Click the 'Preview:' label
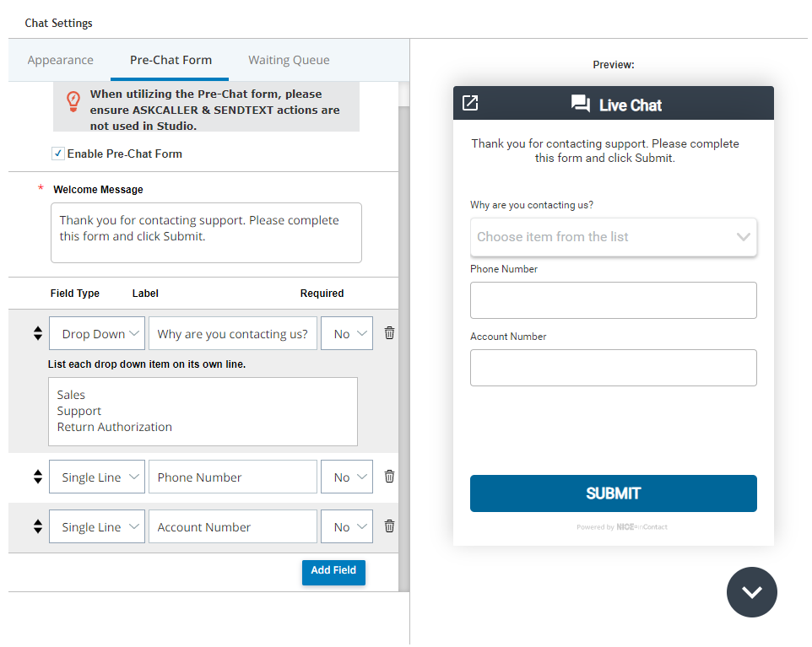This screenshot has height=647, width=812. point(613,65)
